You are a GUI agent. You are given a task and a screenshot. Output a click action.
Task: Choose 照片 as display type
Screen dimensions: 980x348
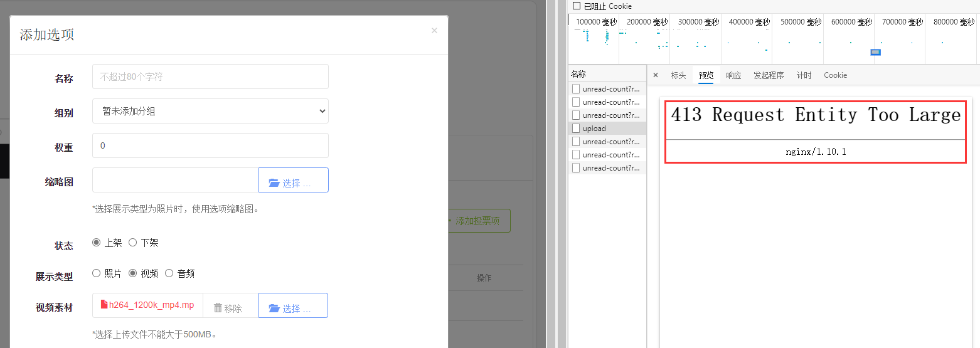[96, 273]
